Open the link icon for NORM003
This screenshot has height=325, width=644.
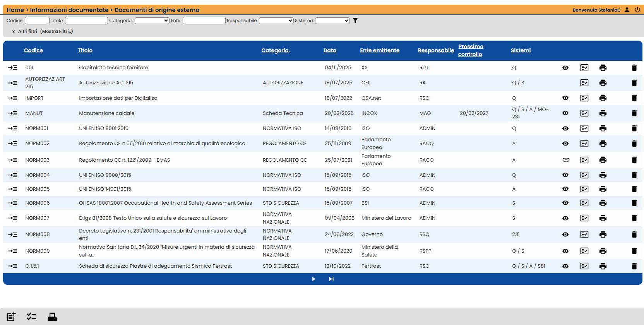(x=566, y=160)
